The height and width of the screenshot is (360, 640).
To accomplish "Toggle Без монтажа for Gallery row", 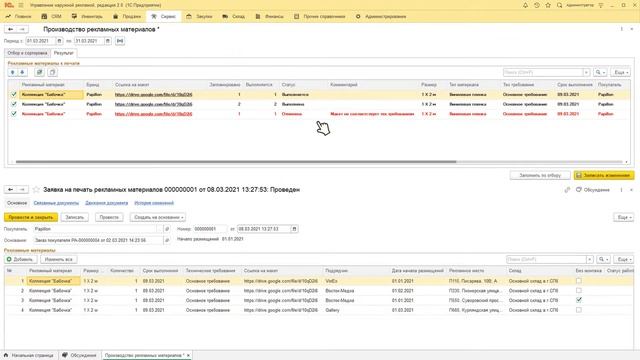I will coord(579,310).
